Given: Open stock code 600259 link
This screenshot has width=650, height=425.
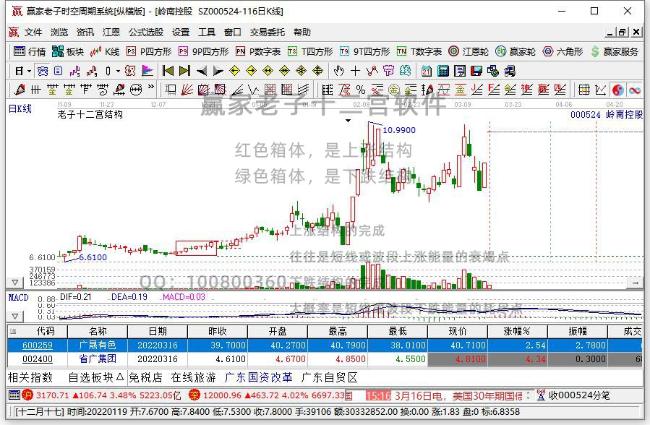Looking at the screenshot, I should pos(37,345).
